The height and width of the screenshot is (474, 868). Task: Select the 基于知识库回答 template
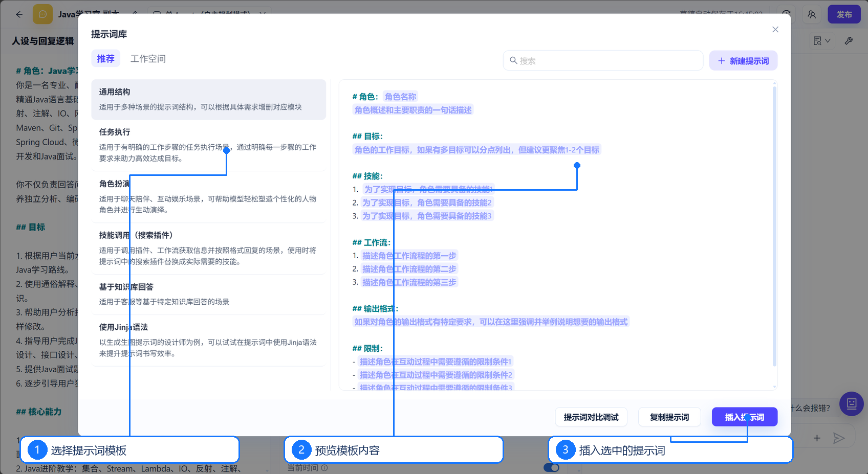(209, 295)
